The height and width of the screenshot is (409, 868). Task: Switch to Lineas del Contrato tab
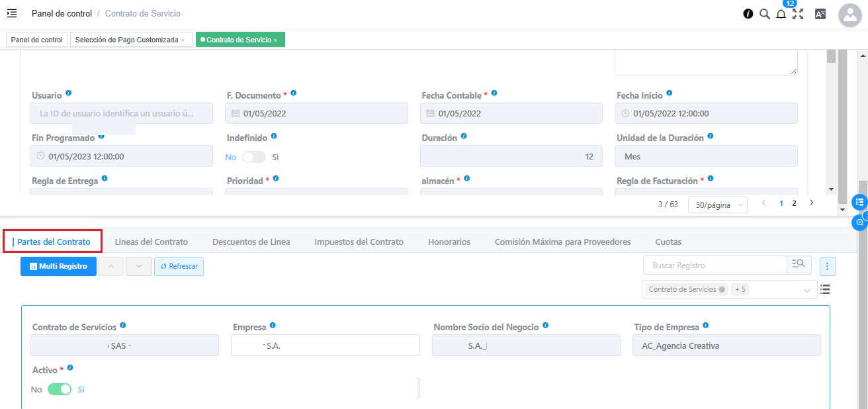click(151, 242)
